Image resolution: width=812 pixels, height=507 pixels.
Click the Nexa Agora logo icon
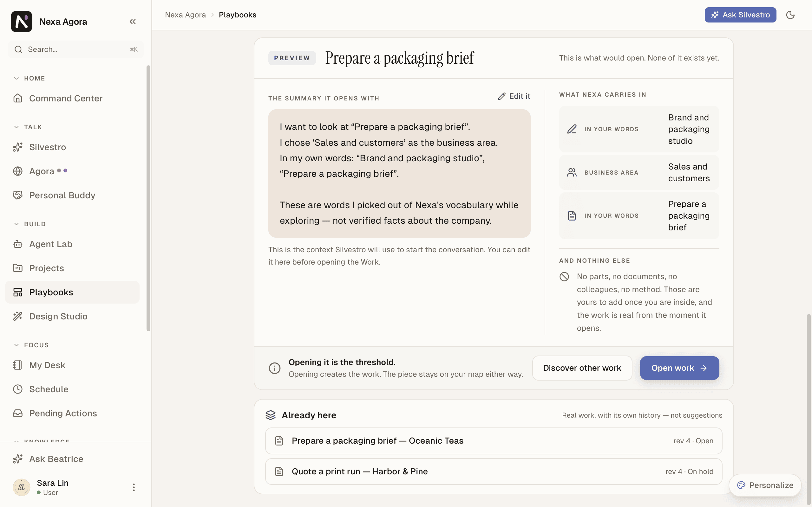pos(22,22)
